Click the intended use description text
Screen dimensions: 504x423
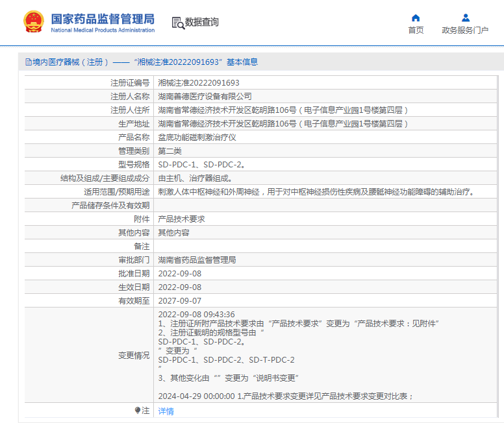tap(316, 192)
